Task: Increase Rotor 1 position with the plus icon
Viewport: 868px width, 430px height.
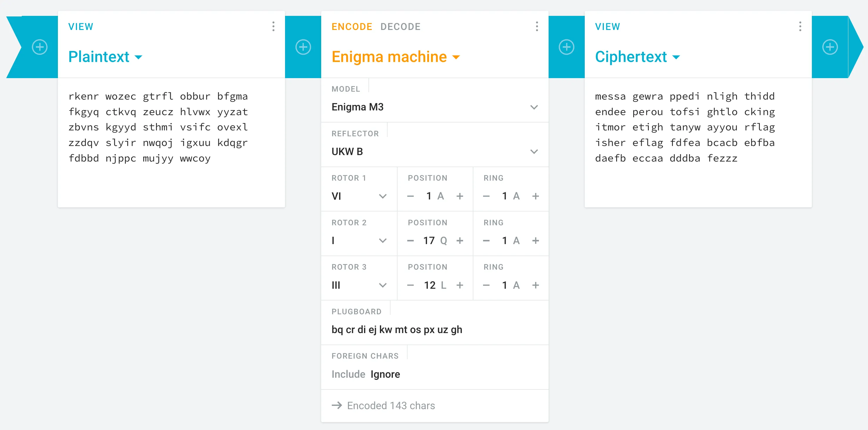Action: 460,196
